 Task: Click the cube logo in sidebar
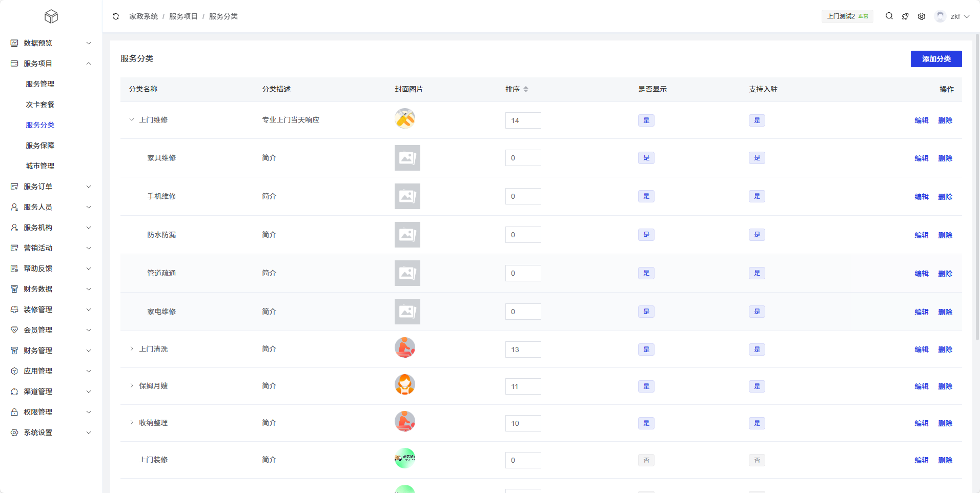pyautogui.click(x=51, y=17)
